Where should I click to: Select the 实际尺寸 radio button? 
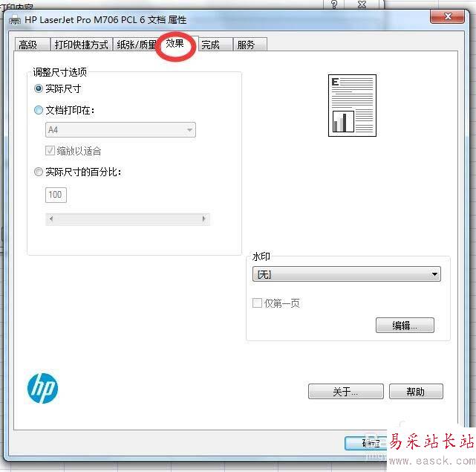click(39, 88)
